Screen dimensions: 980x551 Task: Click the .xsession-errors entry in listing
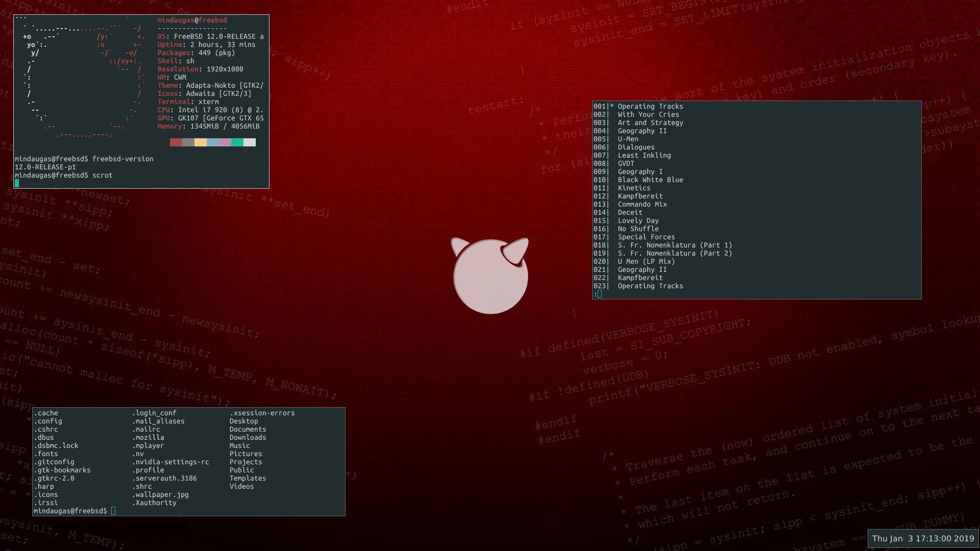click(262, 413)
